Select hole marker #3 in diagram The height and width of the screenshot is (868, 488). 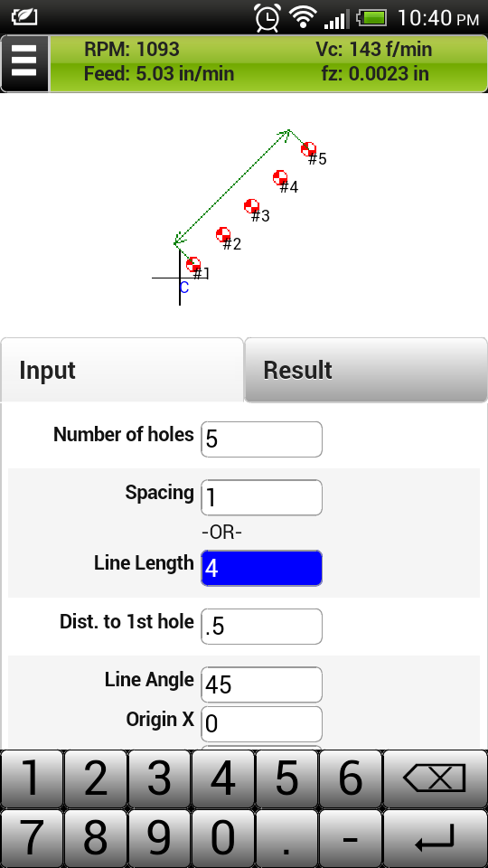coord(251,206)
